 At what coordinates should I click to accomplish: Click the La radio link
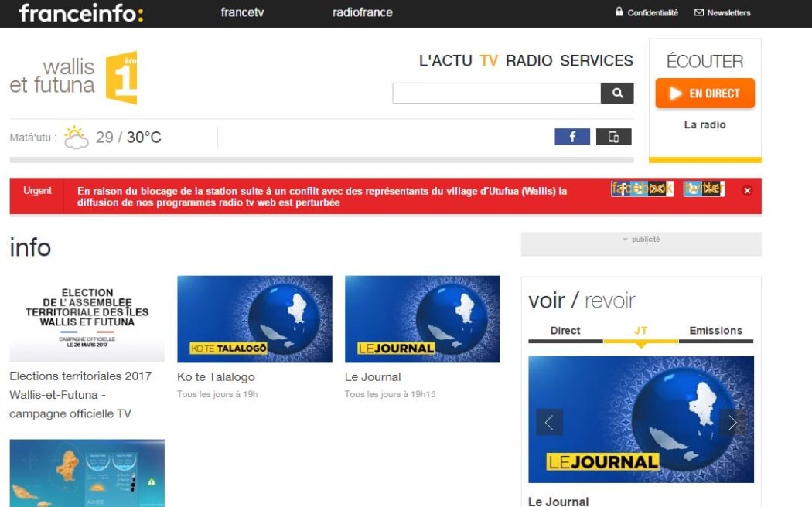(x=705, y=124)
